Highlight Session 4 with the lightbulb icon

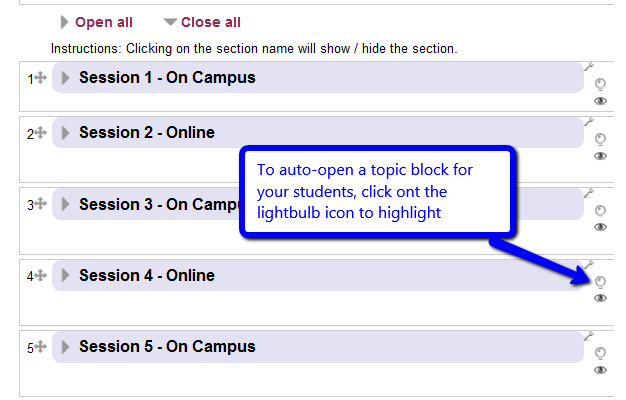click(x=600, y=282)
